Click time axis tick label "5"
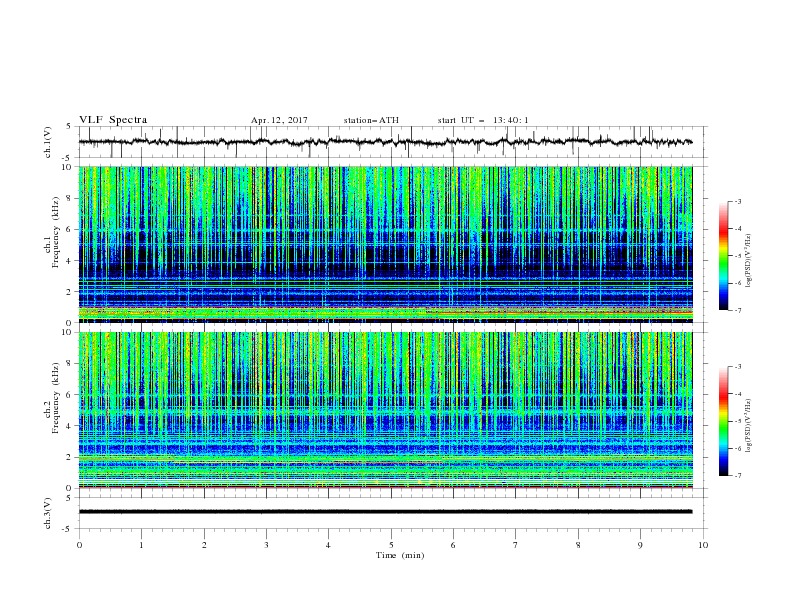792x612 pixels. 391,545
